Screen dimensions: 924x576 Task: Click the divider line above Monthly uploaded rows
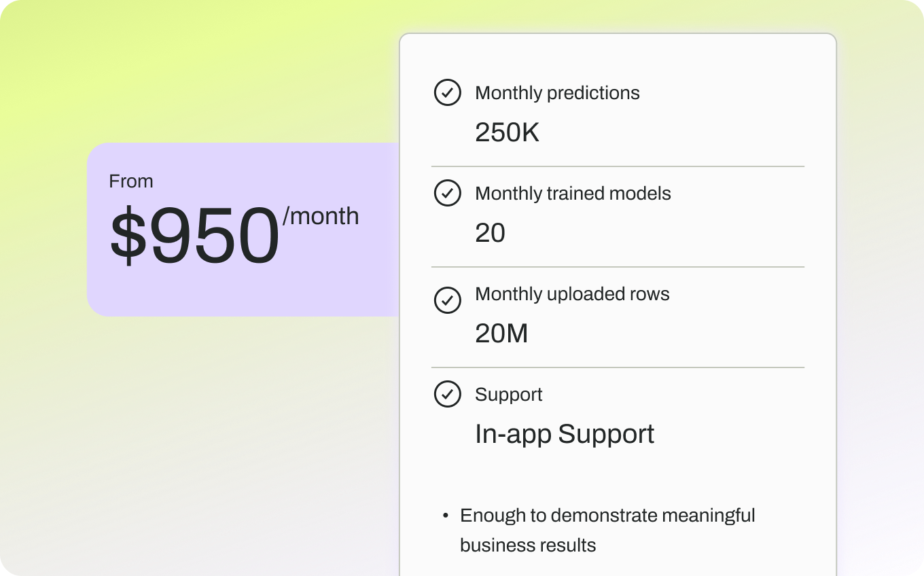[618, 267]
